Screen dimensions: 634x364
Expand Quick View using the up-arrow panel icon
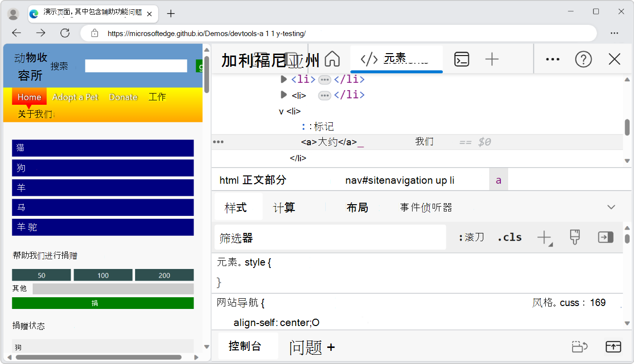(614, 346)
